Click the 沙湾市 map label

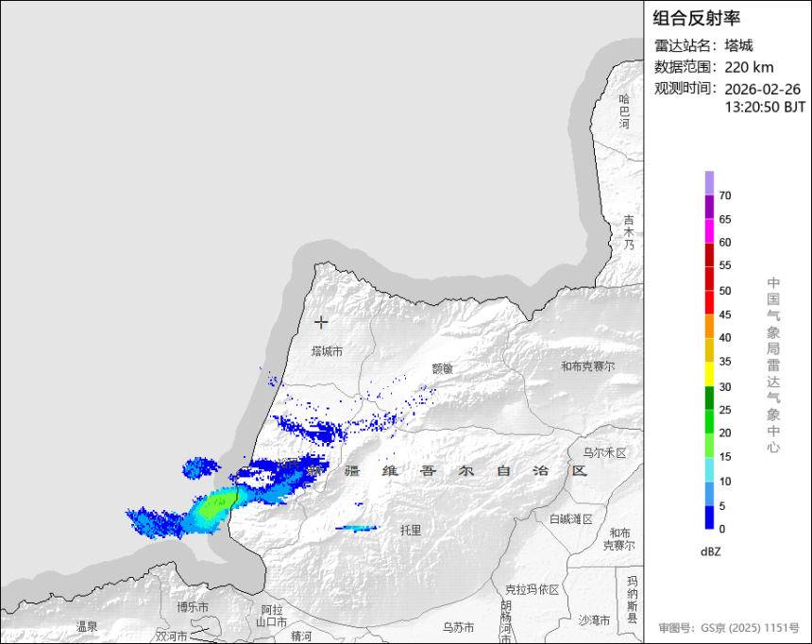point(594,620)
